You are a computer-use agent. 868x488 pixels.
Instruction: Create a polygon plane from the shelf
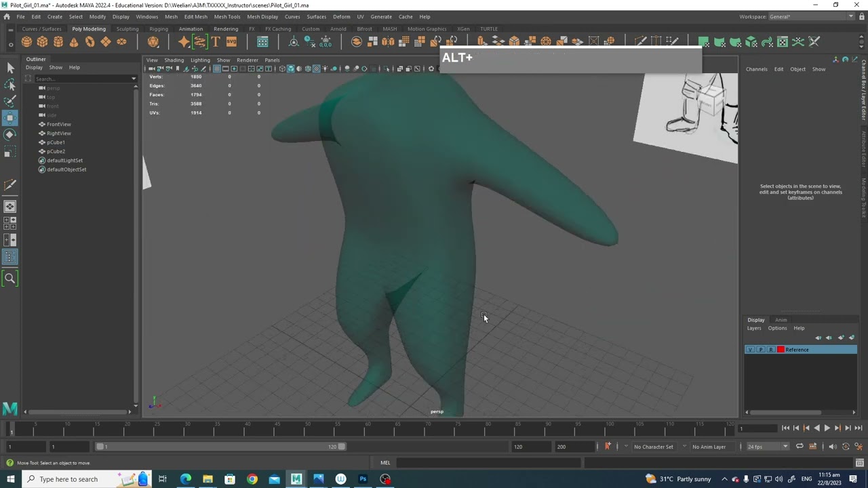[x=106, y=42]
